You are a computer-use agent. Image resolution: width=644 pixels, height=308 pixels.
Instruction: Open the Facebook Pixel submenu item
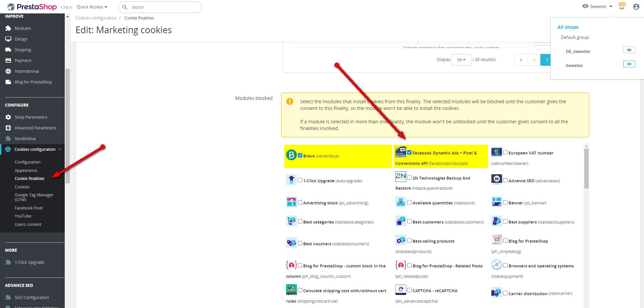(29, 208)
